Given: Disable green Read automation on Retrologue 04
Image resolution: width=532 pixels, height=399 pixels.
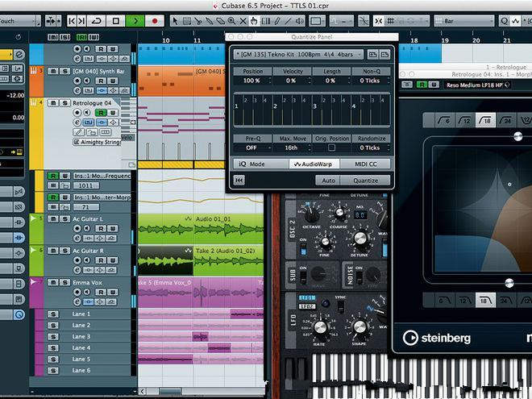Looking at the screenshot, I should coord(101,112).
